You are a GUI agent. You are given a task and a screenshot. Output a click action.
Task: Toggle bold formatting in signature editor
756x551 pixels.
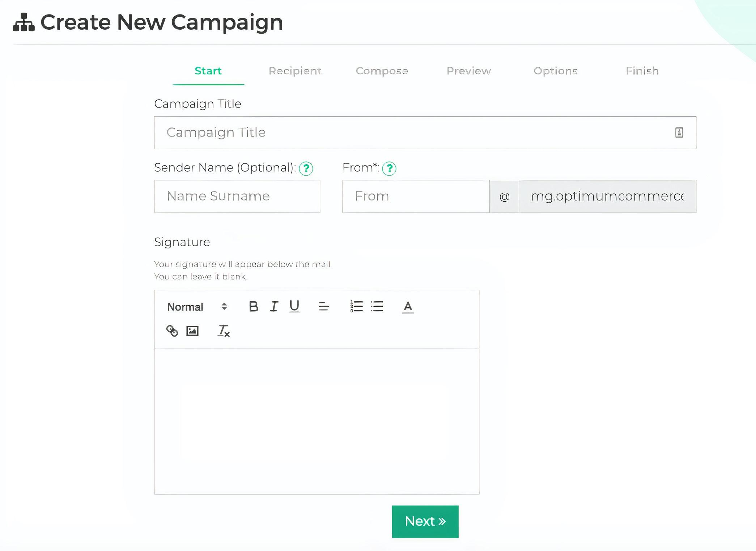[x=254, y=307]
